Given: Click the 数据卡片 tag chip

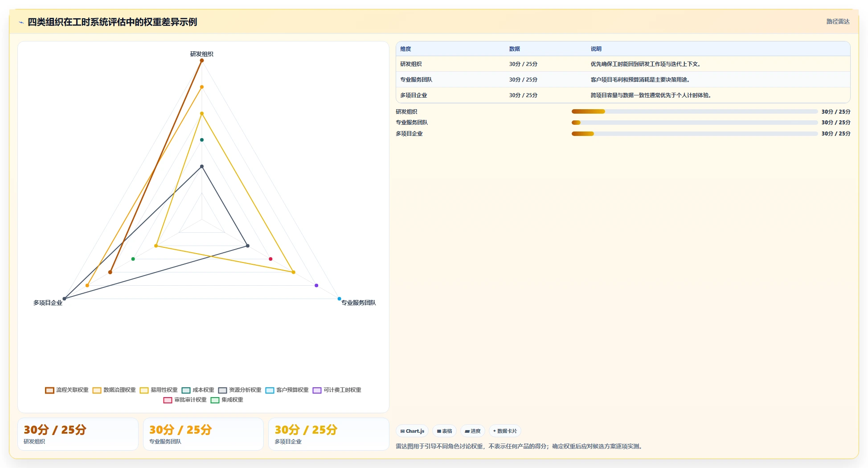Looking at the screenshot, I should (x=505, y=431).
